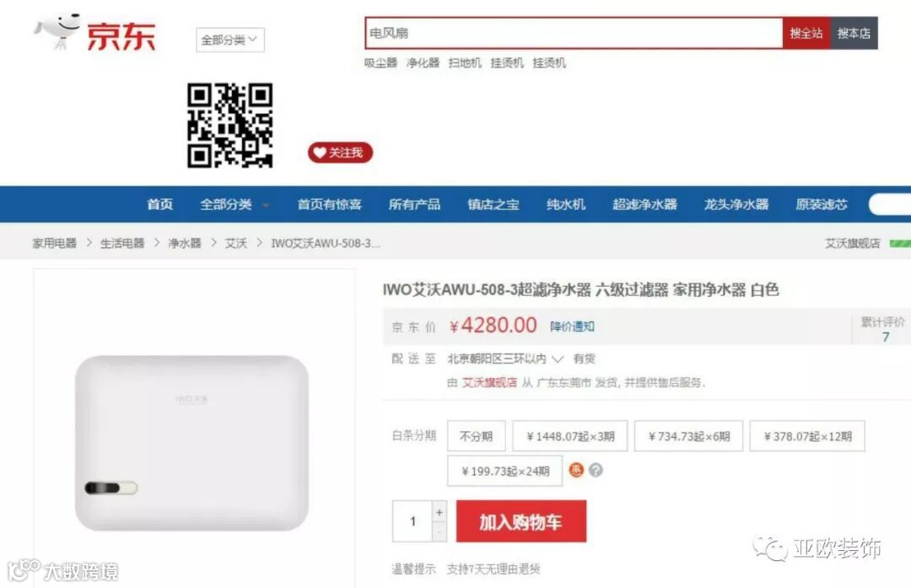Click the question mark help icon
Image resolution: width=911 pixels, height=588 pixels.
click(x=596, y=470)
